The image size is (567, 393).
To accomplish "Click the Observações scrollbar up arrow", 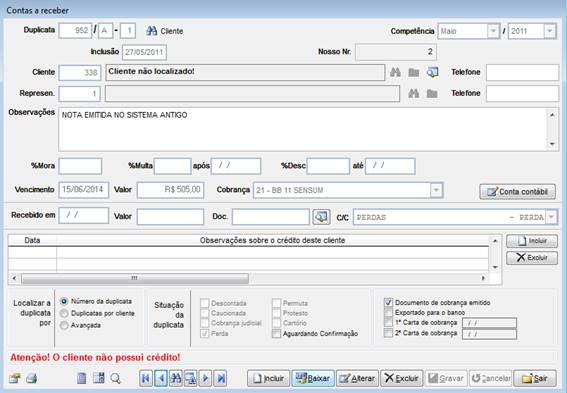I will tap(552, 115).
